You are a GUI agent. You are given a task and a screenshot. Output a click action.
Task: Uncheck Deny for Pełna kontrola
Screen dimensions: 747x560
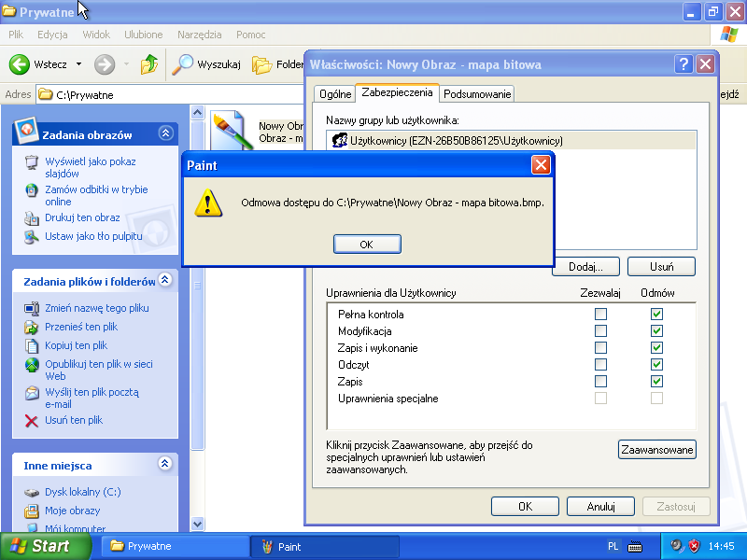[x=657, y=315]
